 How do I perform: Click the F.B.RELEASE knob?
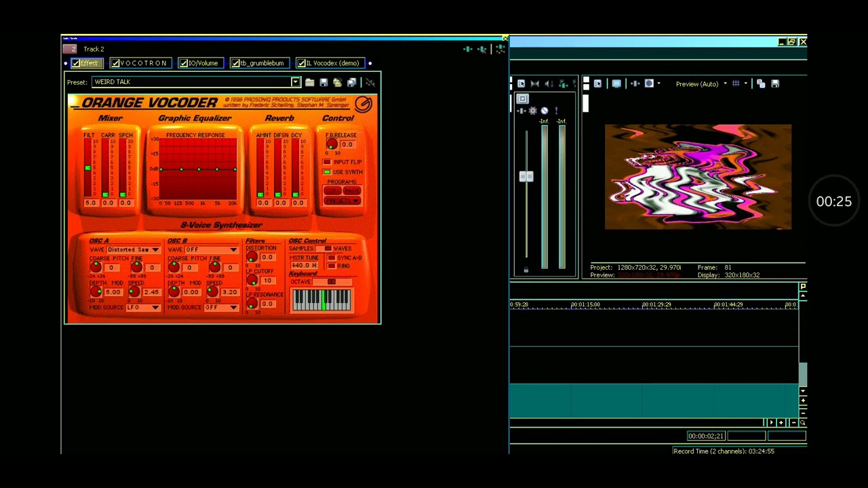331,144
